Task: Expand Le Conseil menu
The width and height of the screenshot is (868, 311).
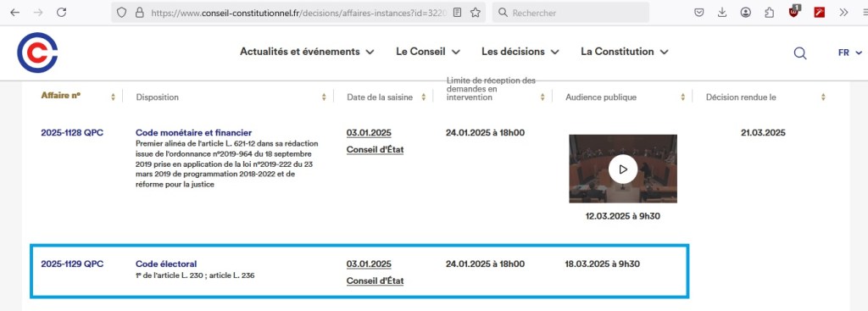Action: (x=428, y=52)
